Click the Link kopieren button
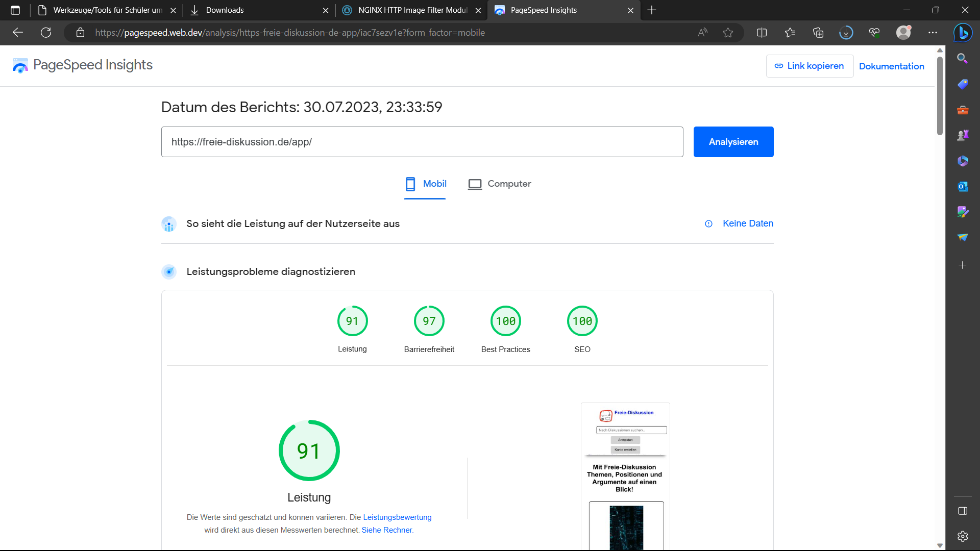Image resolution: width=980 pixels, height=551 pixels. (810, 66)
